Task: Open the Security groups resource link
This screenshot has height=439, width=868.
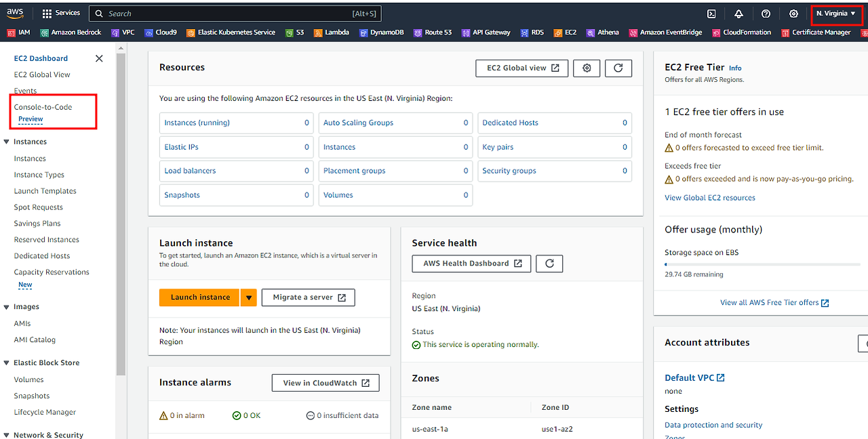Action: pos(509,171)
